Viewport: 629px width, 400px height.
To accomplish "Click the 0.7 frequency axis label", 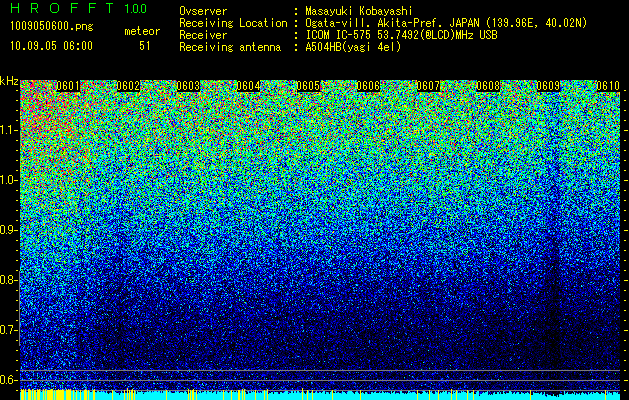I will pyautogui.click(x=9, y=330).
